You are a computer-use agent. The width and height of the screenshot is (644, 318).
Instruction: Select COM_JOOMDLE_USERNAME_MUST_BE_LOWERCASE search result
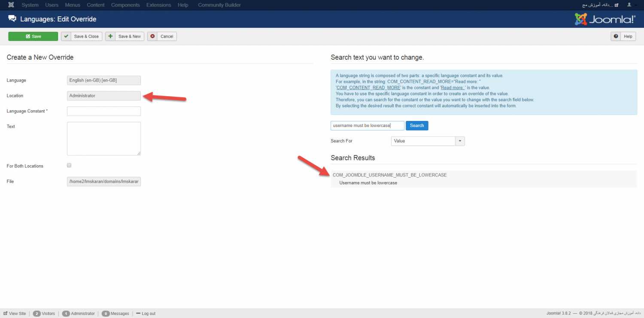pos(389,175)
